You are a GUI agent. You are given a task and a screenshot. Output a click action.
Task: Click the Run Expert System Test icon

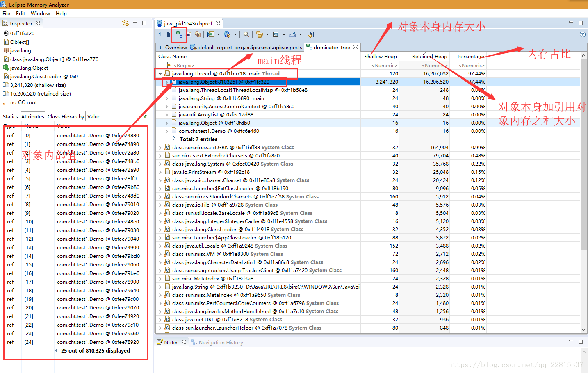tap(211, 34)
